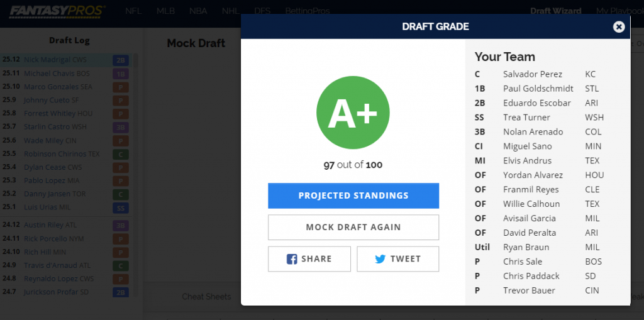Go to NBA section

(x=199, y=11)
